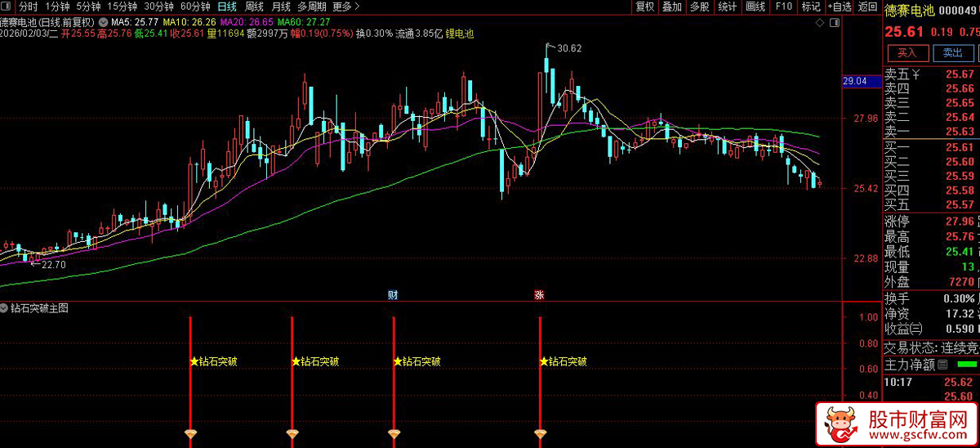980x448 pixels.
Task: Click the MA60: 27.27 indicator label
Action: click(304, 22)
